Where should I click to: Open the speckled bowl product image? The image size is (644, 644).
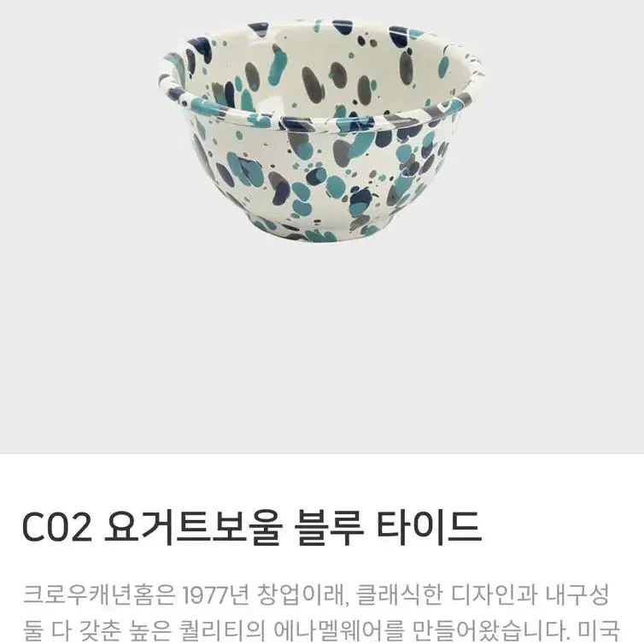[322, 131]
